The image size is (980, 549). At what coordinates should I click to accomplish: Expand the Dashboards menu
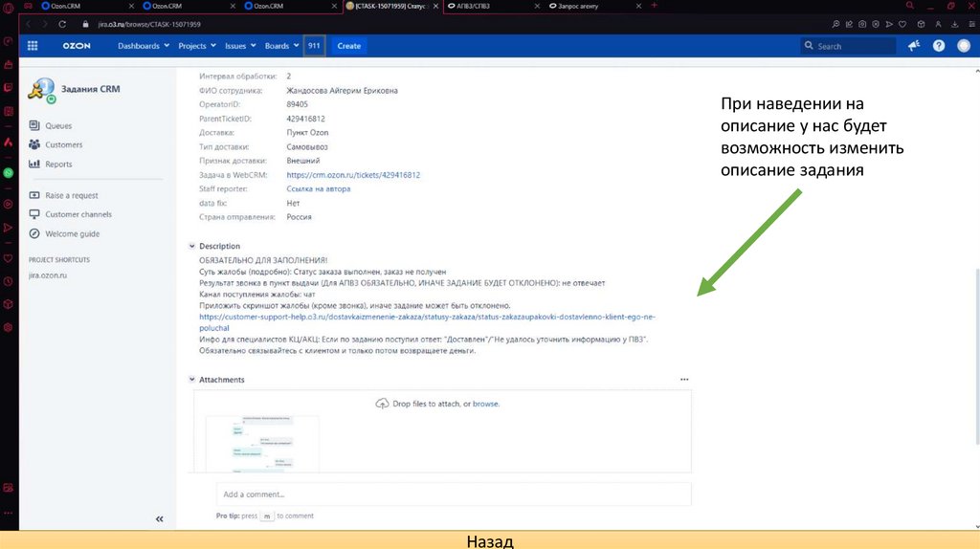(x=144, y=46)
